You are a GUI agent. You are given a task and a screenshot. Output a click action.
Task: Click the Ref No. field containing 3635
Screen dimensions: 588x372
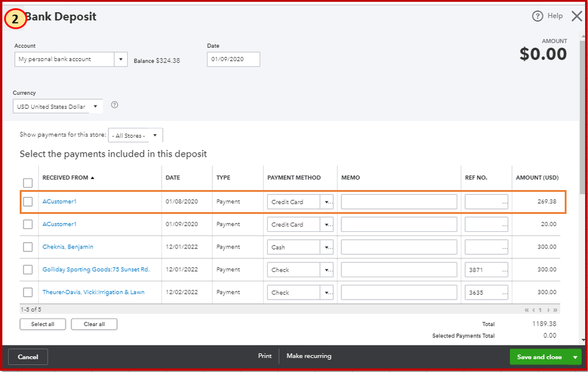coord(486,293)
